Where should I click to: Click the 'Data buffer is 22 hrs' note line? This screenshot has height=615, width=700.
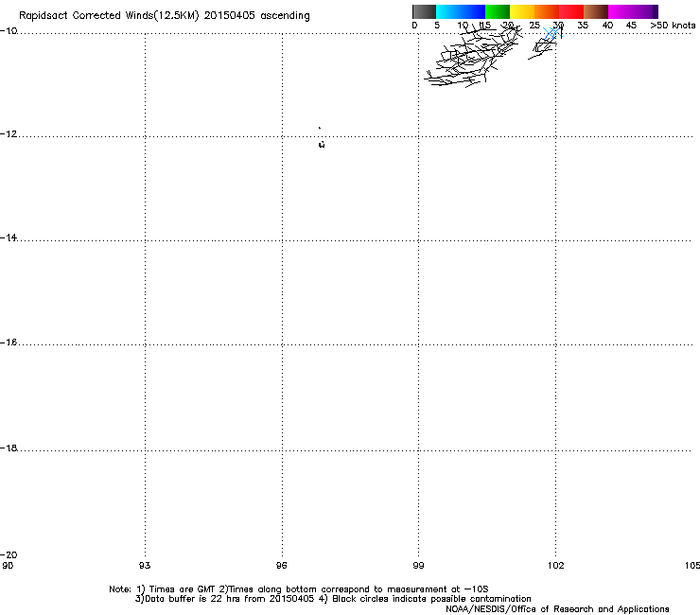point(333,599)
